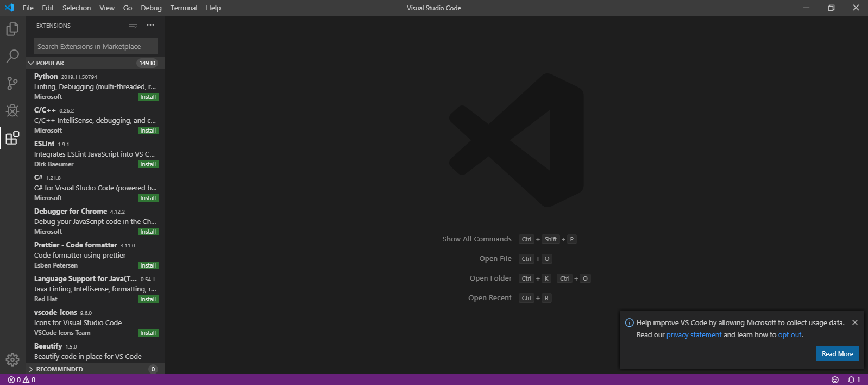The image size is (868, 385).
Task: Open the Debug menu
Action: click(151, 8)
